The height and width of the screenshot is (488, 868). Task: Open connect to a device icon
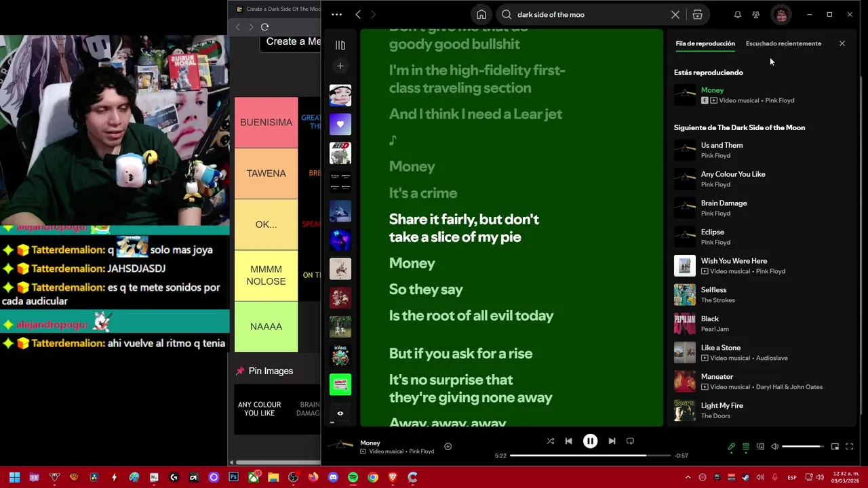[x=760, y=447]
